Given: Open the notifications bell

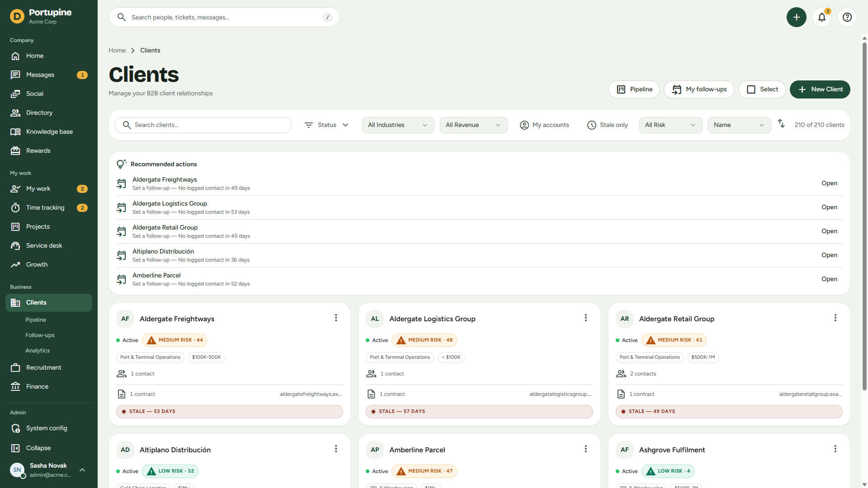Looking at the screenshot, I should tap(822, 17).
